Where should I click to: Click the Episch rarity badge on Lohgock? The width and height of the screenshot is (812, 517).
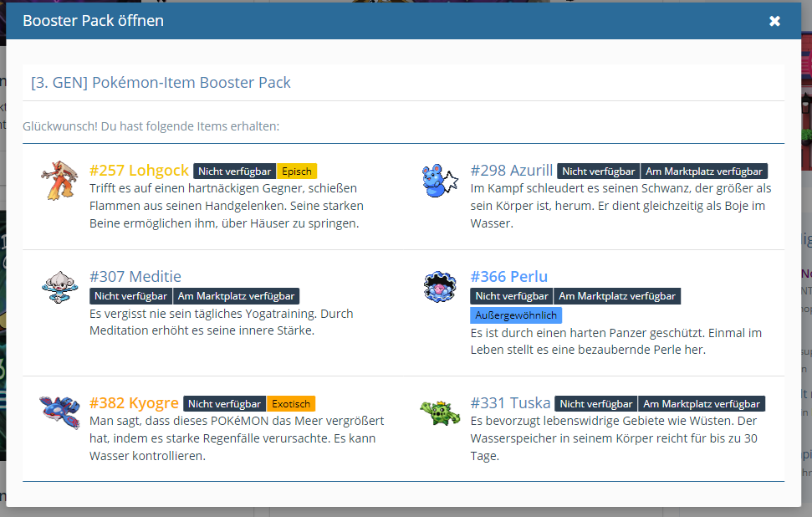(x=297, y=171)
